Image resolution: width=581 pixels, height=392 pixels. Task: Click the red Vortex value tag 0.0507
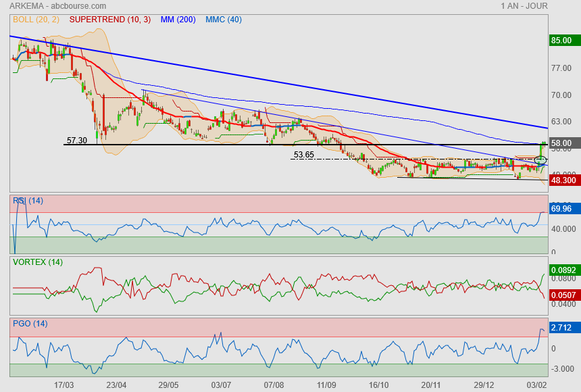point(563,294)
